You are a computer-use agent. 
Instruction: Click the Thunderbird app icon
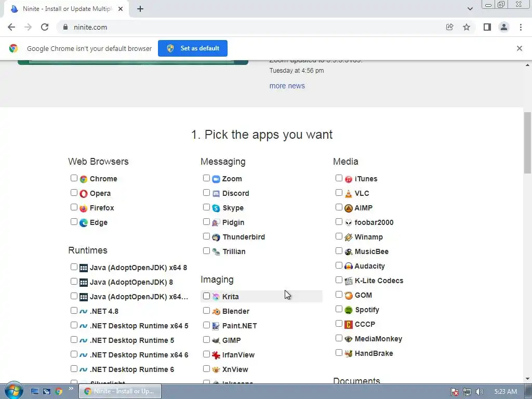216,237
